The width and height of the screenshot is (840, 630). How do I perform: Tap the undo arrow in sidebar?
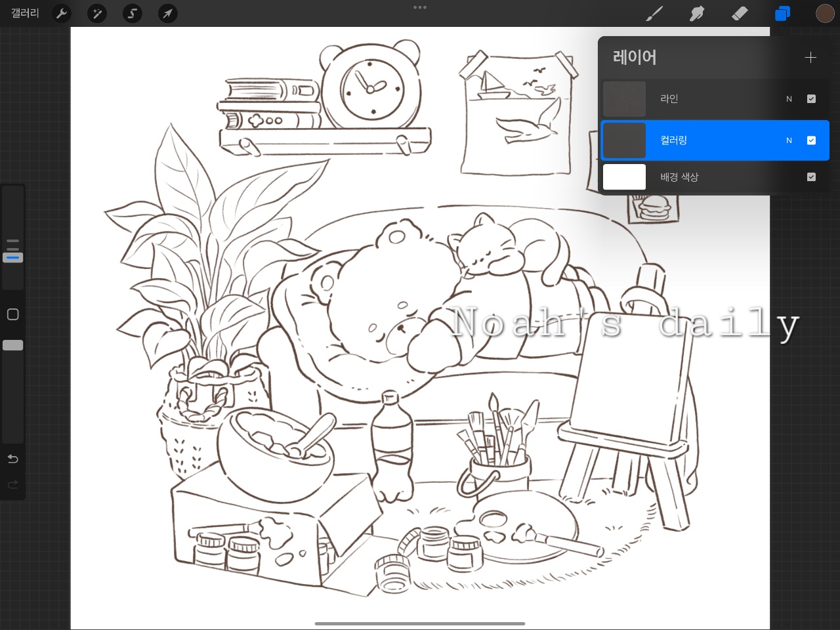click(x=12, y=459)
